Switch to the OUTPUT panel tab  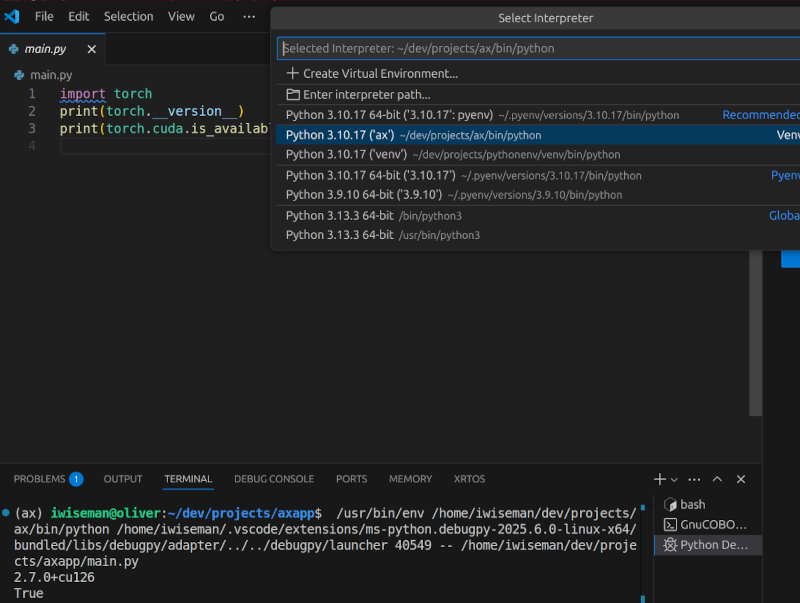(123, 479)
